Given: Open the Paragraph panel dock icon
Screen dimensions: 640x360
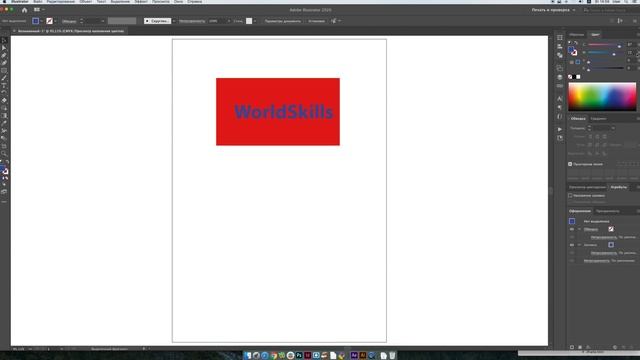Looking at the screenshot, I should click(x=560, y=108).
